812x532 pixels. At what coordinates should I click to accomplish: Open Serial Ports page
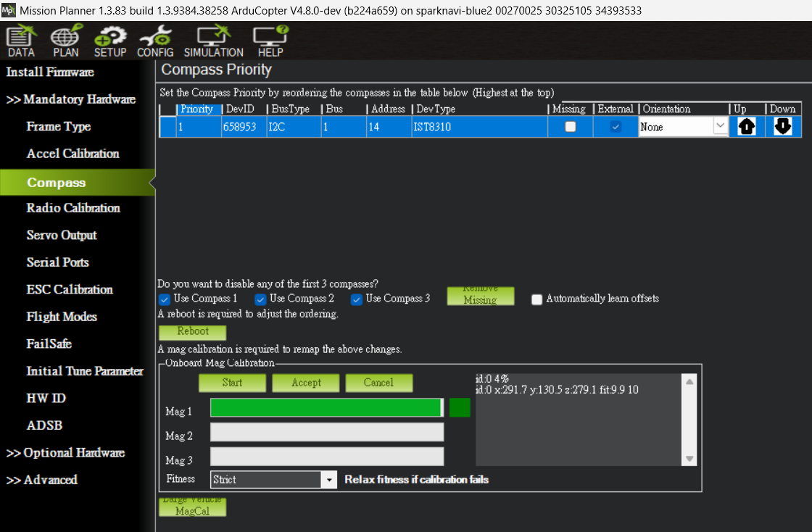click(57, 262)
